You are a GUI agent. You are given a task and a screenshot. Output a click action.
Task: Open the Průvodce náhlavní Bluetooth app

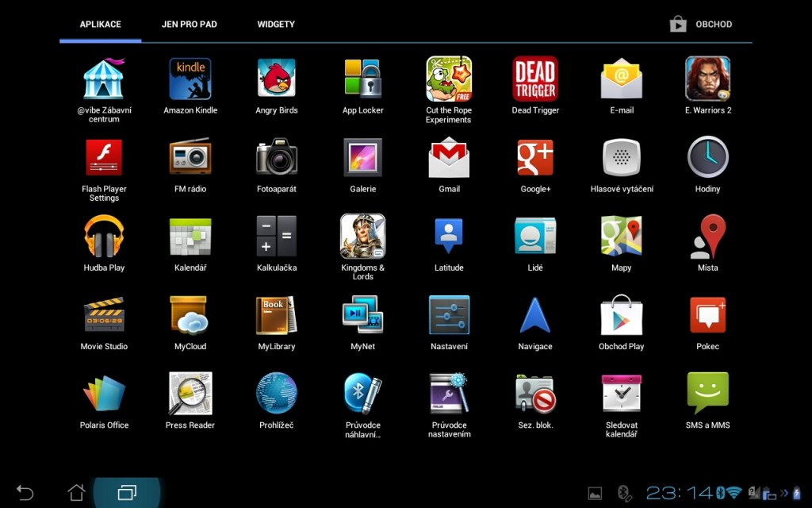362,394
